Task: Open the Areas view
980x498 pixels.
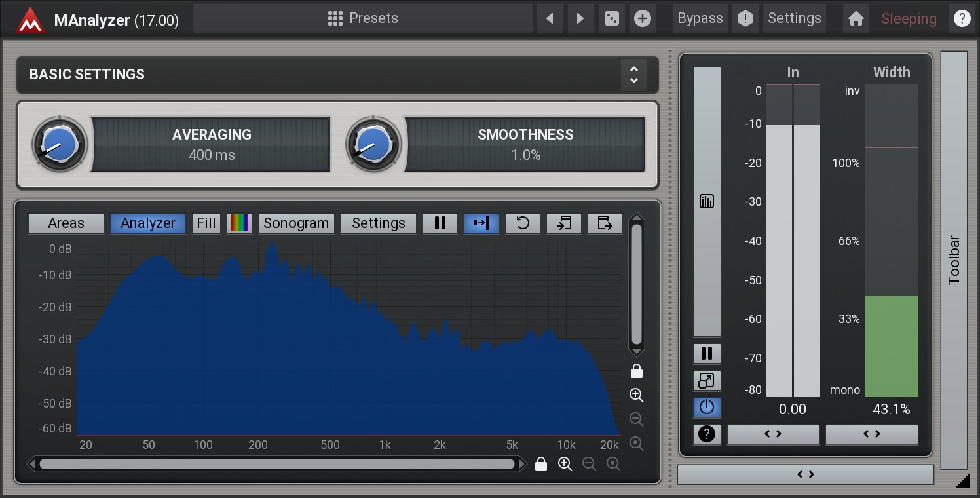Action: (x=66, y=223)
